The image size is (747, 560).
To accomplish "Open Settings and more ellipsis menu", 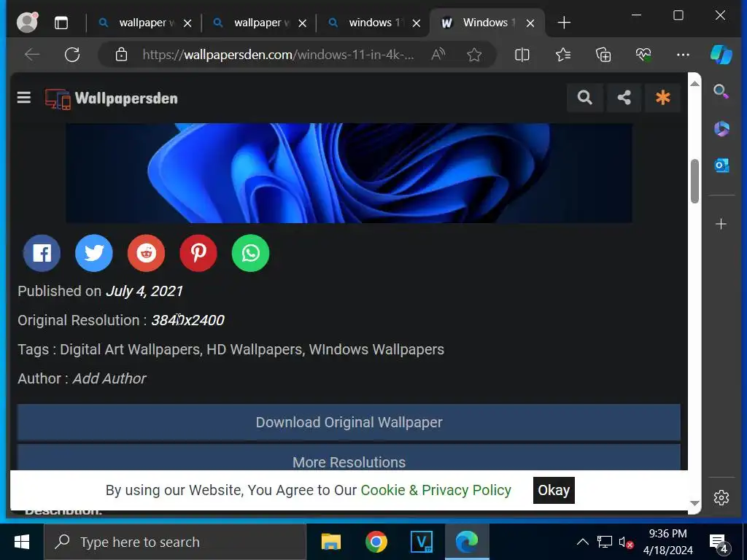I will click(683, 55).
